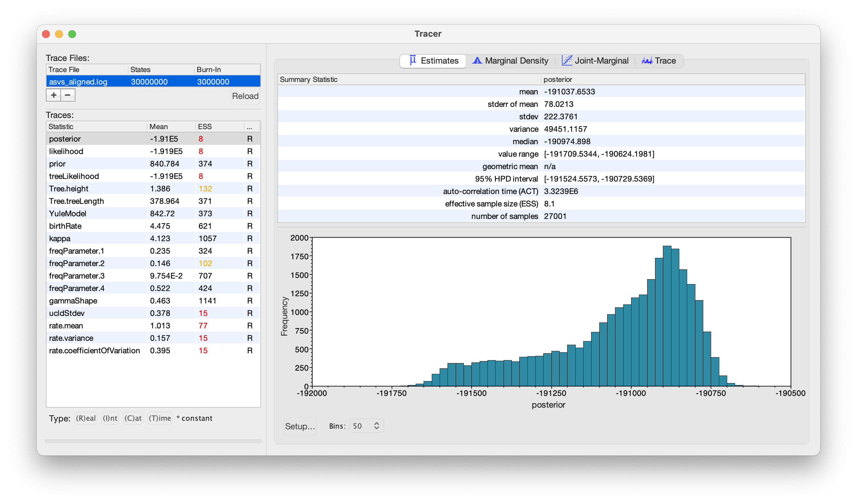Click the Marginal Density triangle icon

[477, 61]
